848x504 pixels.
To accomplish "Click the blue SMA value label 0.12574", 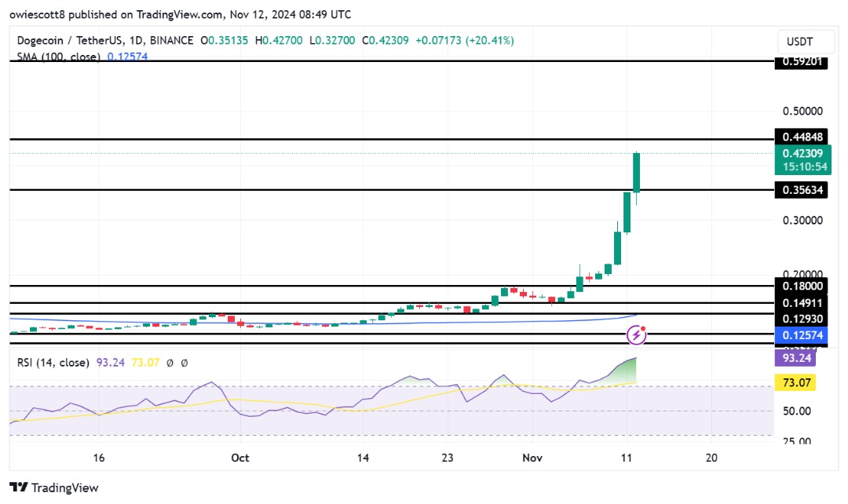I will [x=800, y=335].
